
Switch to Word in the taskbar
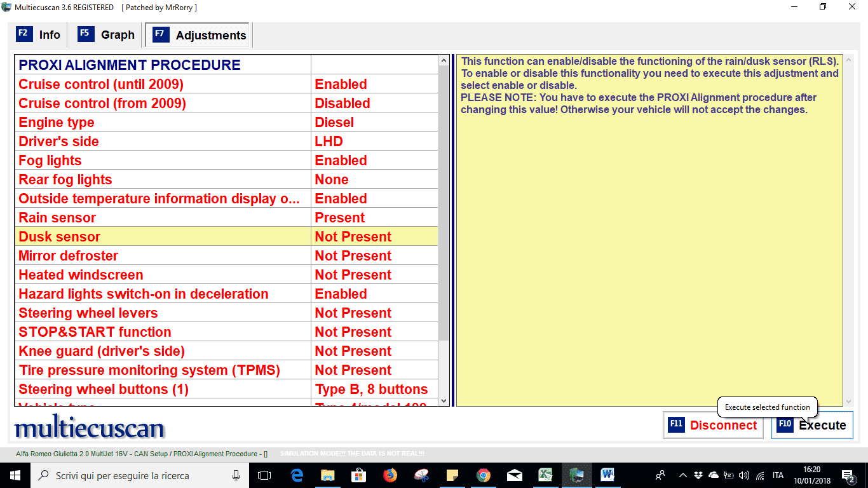point(607,475)
